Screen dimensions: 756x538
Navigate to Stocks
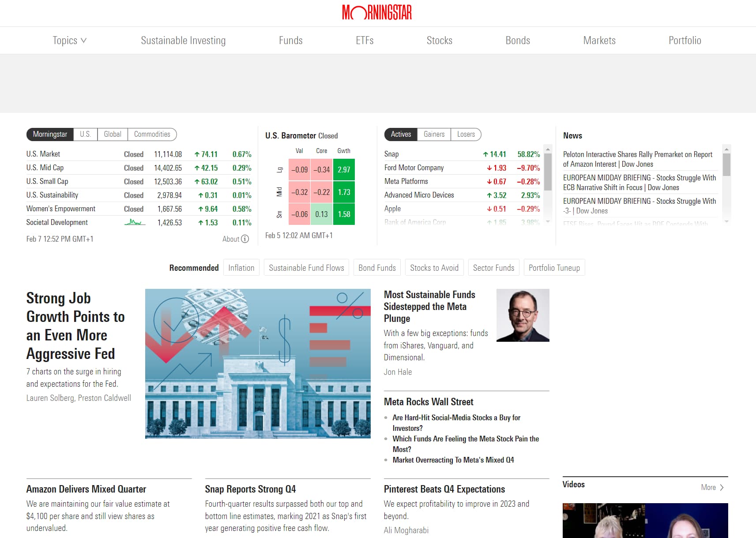(440, 41)
